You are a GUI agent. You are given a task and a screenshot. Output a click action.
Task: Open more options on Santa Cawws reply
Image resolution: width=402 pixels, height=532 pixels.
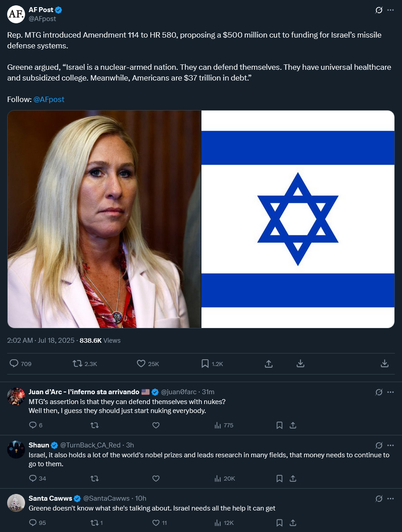[x=390, y=499]
